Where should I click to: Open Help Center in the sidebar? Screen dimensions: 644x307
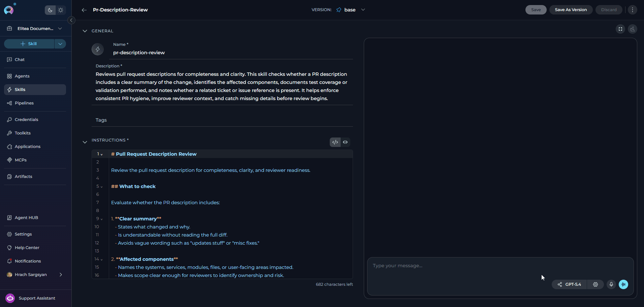pos(35,248)
